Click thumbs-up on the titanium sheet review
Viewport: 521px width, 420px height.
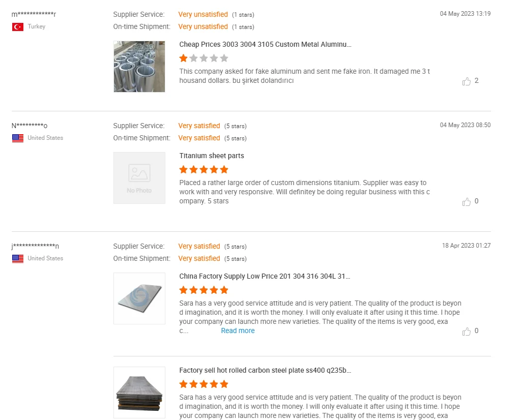pos(467,202)
